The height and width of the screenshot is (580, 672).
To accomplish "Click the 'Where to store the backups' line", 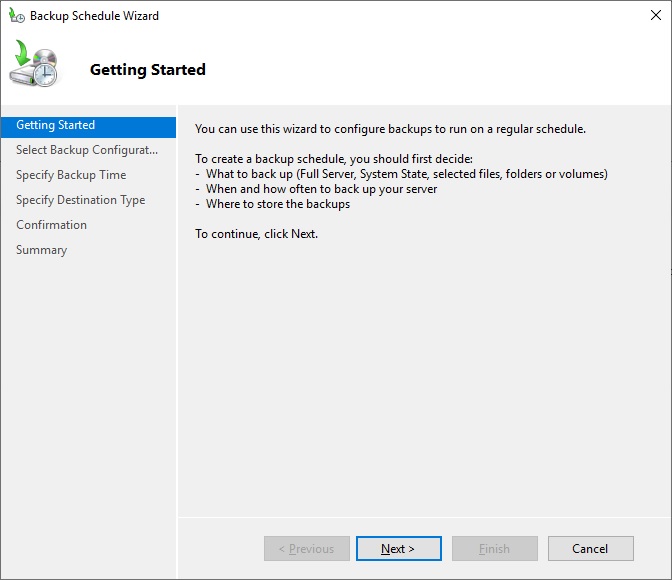I will coord(273,204).
